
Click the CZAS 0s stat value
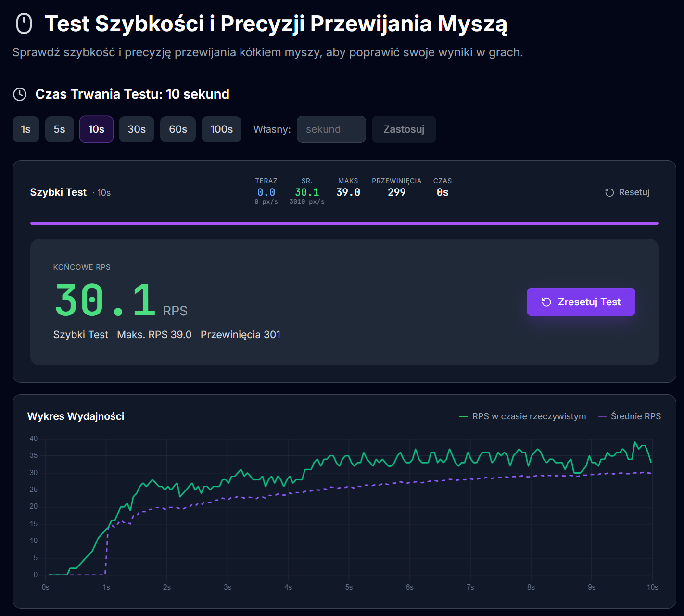click(x=443, y=192)
